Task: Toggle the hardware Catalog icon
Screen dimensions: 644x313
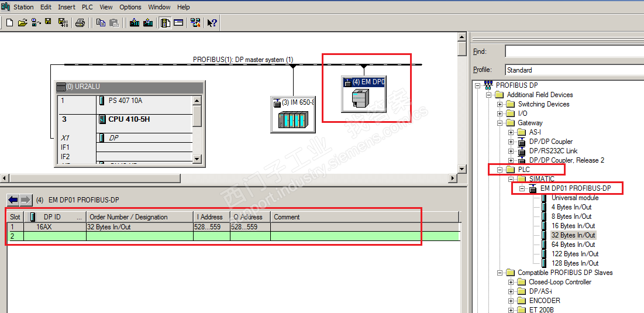Action: (165, 23)
